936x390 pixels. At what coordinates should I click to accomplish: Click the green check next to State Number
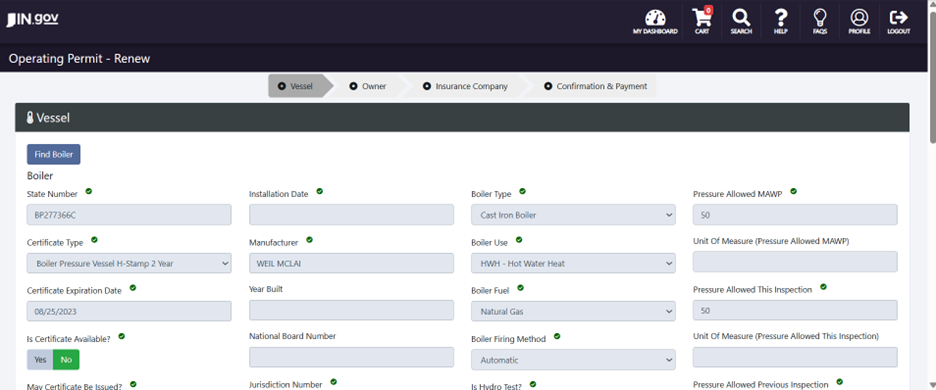tap(88, 191)
